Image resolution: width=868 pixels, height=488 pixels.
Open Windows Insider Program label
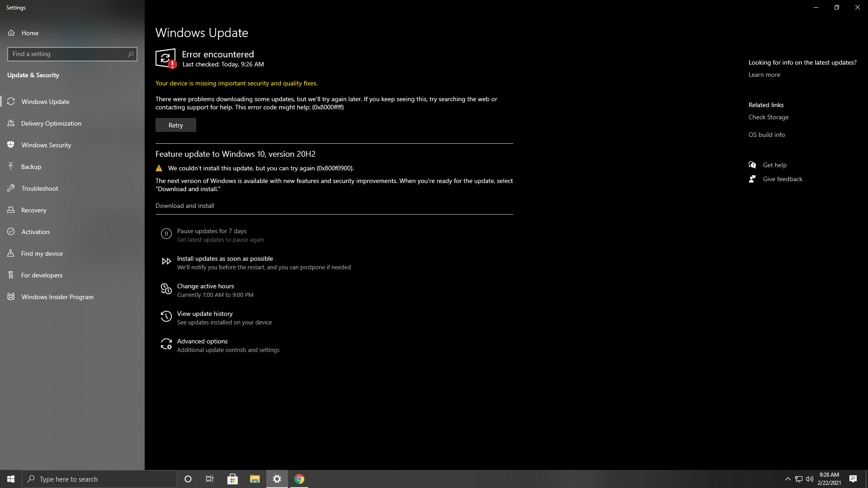coord(57,297)
